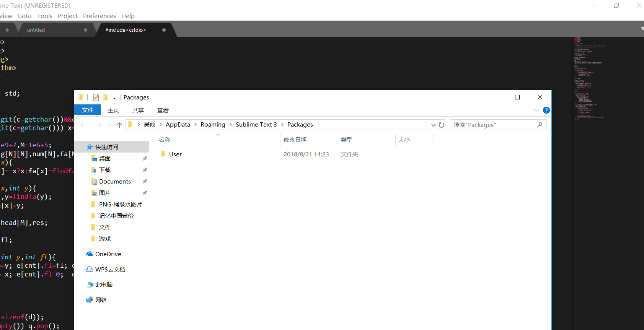Switch to the 主页 ribbon tab
The height and width of the screenshot is (330, 644).
pos(113,110)
